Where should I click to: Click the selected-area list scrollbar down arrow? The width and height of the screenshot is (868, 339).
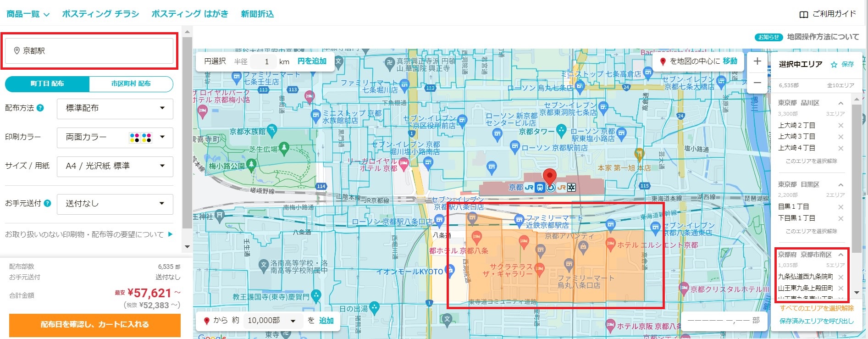pos(857,293)
